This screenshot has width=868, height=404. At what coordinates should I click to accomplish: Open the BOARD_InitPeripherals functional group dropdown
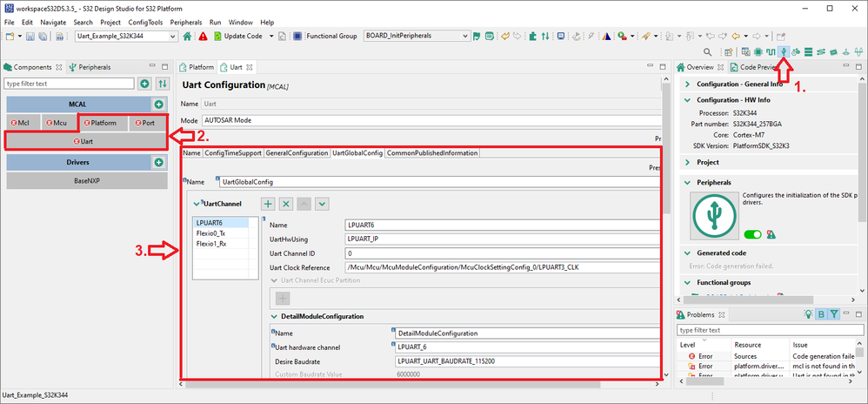pos(417,36)
